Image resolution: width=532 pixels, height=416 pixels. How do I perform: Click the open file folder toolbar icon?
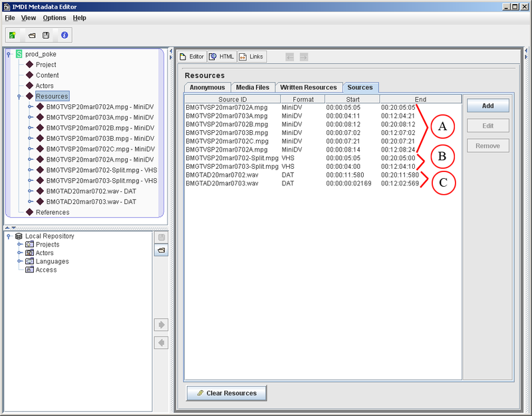pyautogui.click(x=31, y=35)
